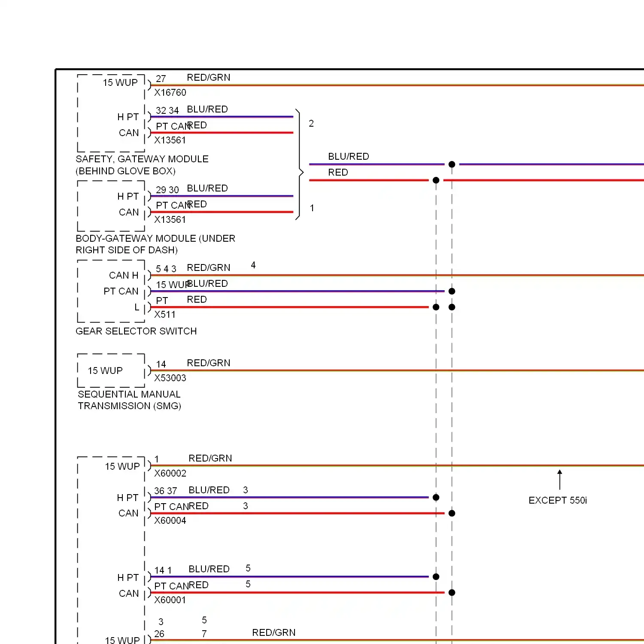This screenshot has height=644, width=644.
Task: Click pin number 27 above X16760
Action: (x=161, y=79)
